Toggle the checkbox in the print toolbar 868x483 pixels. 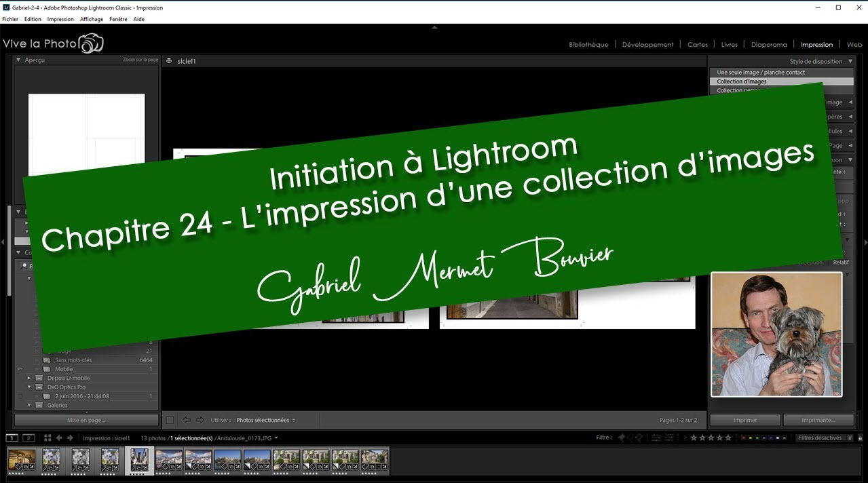coord(170,421)
